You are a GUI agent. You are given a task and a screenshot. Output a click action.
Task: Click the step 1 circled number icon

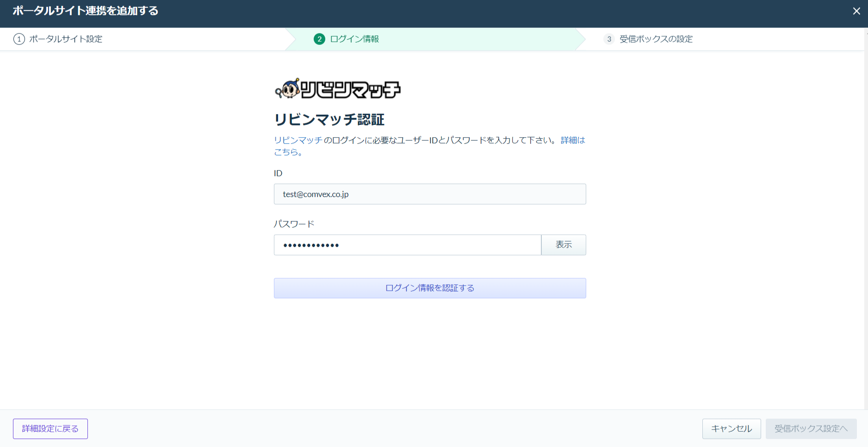pos(19,39)
